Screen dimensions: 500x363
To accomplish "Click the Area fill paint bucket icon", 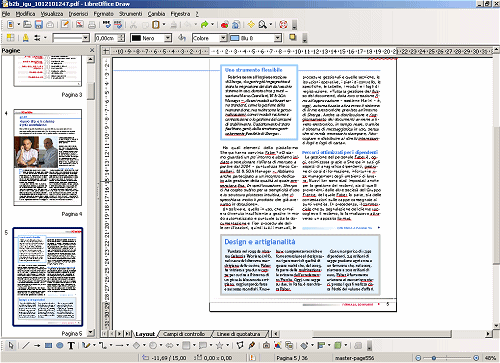I will coord(182,38).
